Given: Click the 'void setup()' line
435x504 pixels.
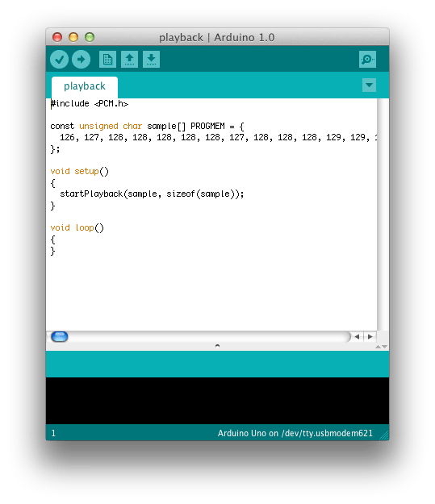Looking at the screenshot, I should pos(79,171).
